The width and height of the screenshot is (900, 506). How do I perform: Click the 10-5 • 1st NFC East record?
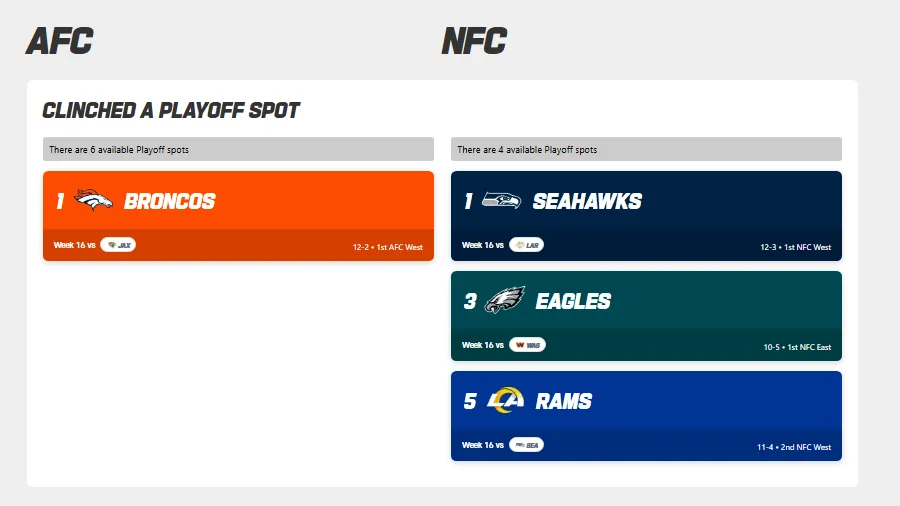[797, 347]
